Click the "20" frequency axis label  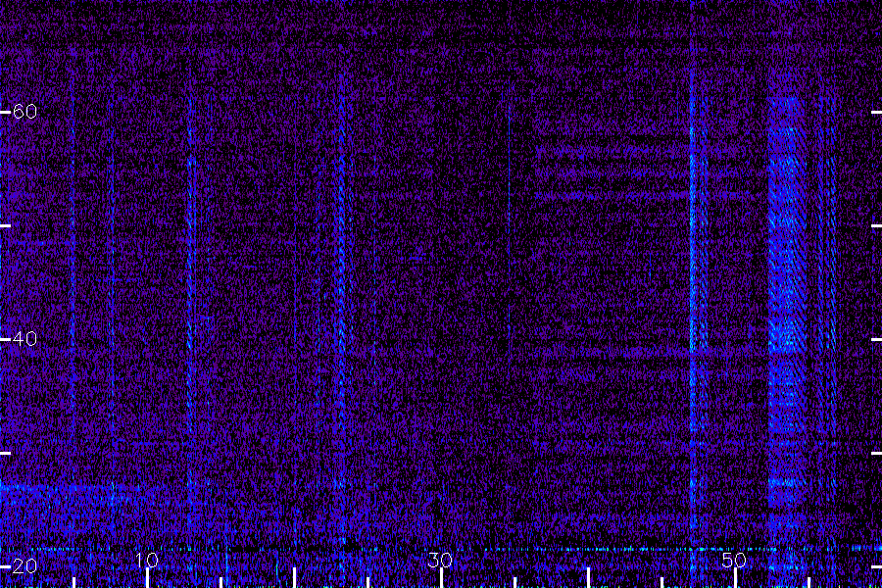pos(24,566)
